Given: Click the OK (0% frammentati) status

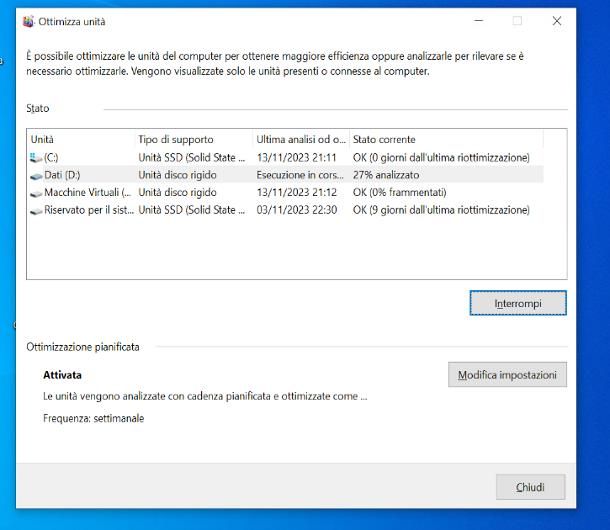Looking at the screenshot, I should (400, 192).
